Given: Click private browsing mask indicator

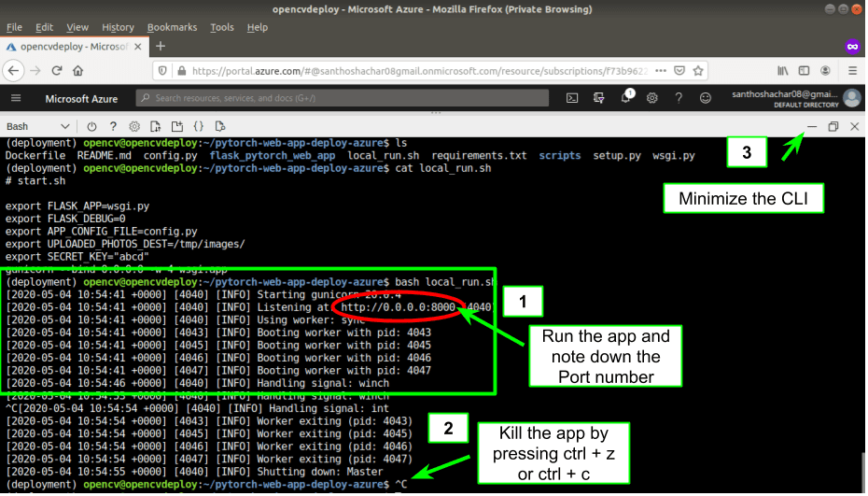Looking at the screenshot, I should coord(852,47).
